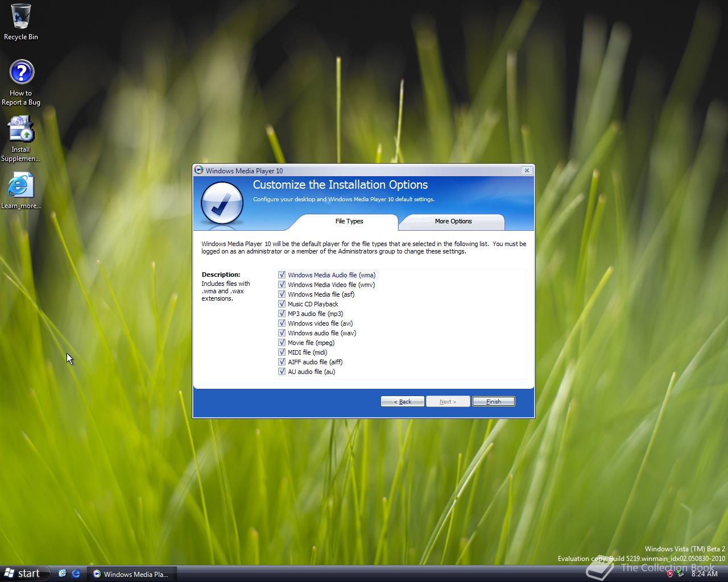Click the Show Desktop quick launch icon
Image resolution: width=728 pixels, height=582 pixels.
pyautogui.click(x=63, y=573)
